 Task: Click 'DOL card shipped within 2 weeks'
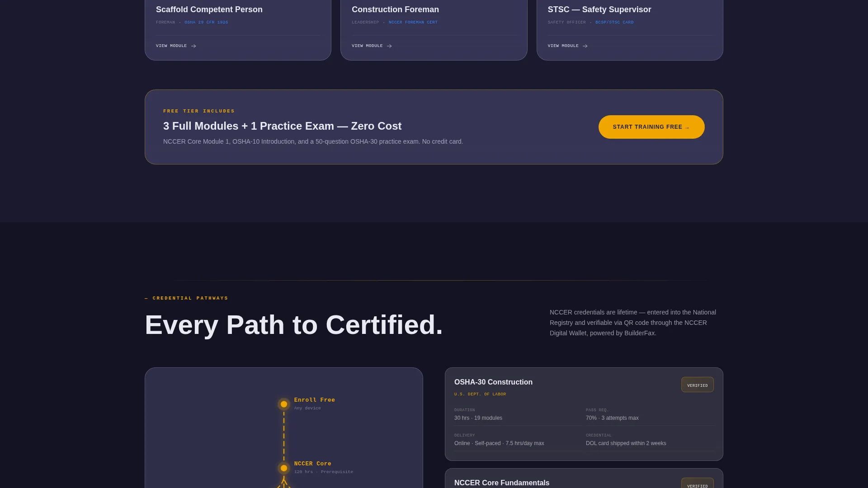click(626, 443)
